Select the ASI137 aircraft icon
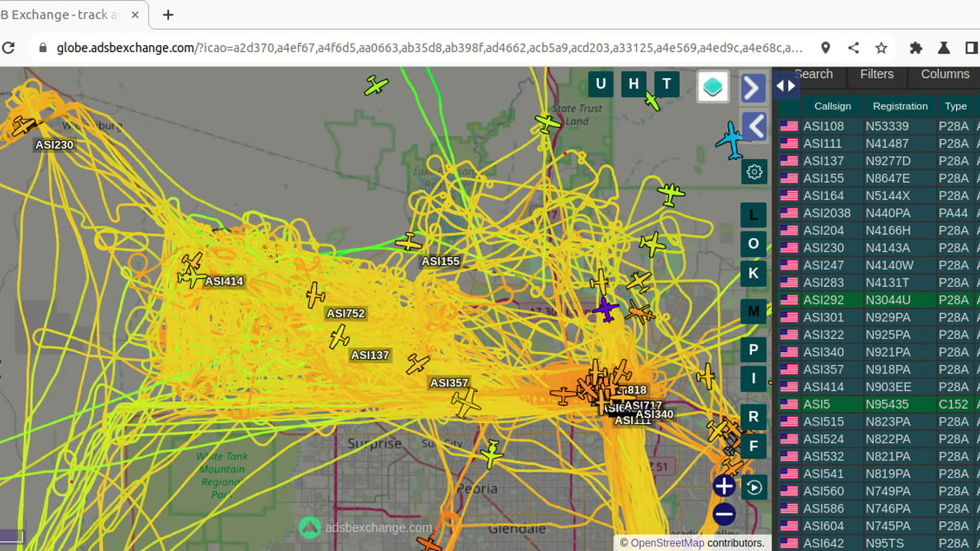The width and height of the screenshot is (980, 551). point(339,336)
